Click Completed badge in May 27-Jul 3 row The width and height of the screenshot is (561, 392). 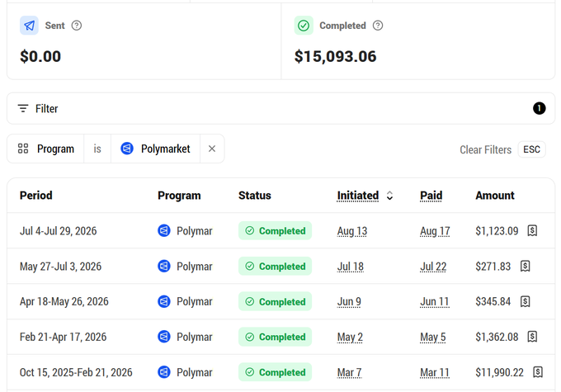(275, 266)
